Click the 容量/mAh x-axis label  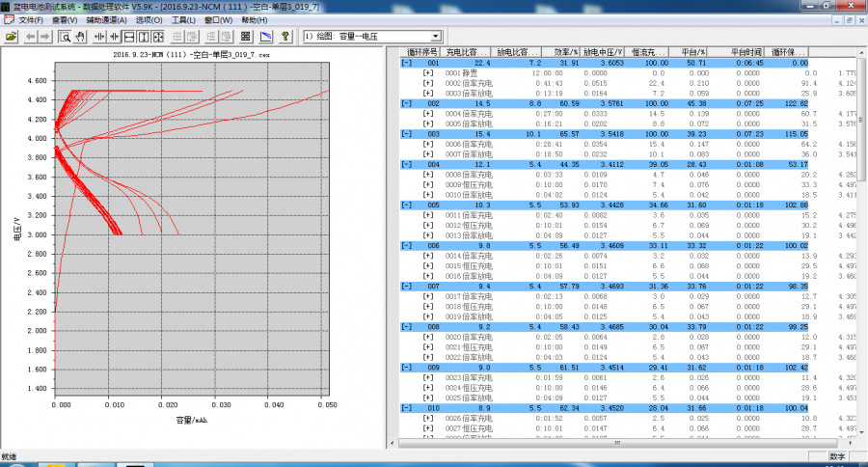pyautogui.click(x=192, y=421)
